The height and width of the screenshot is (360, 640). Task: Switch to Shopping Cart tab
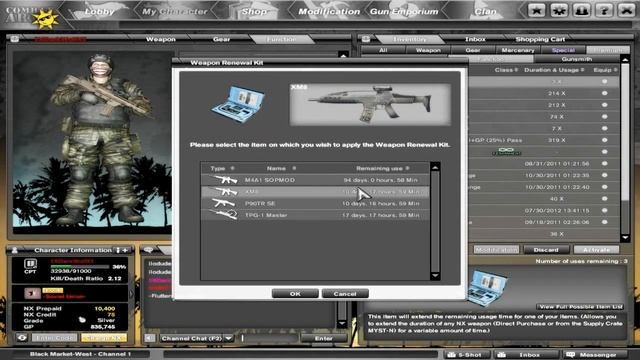pos(540,39)
